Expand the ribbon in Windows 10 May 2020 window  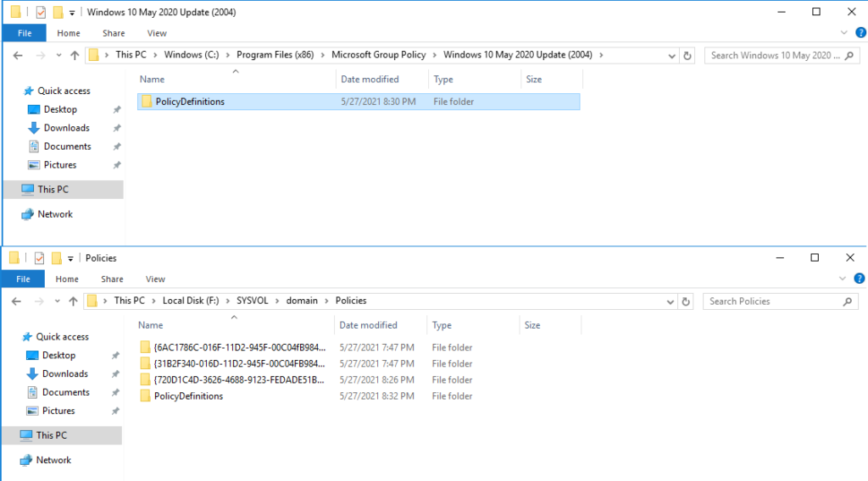tap(843, 33)
